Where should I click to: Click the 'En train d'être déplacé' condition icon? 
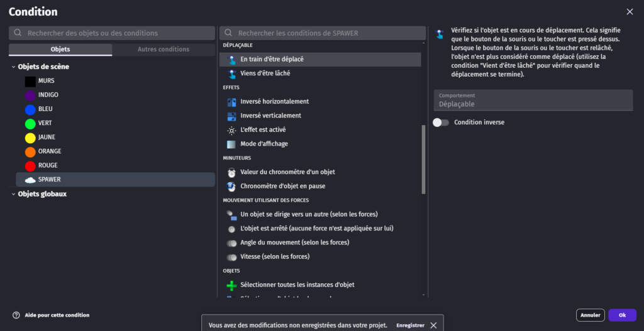pos(231,60)
